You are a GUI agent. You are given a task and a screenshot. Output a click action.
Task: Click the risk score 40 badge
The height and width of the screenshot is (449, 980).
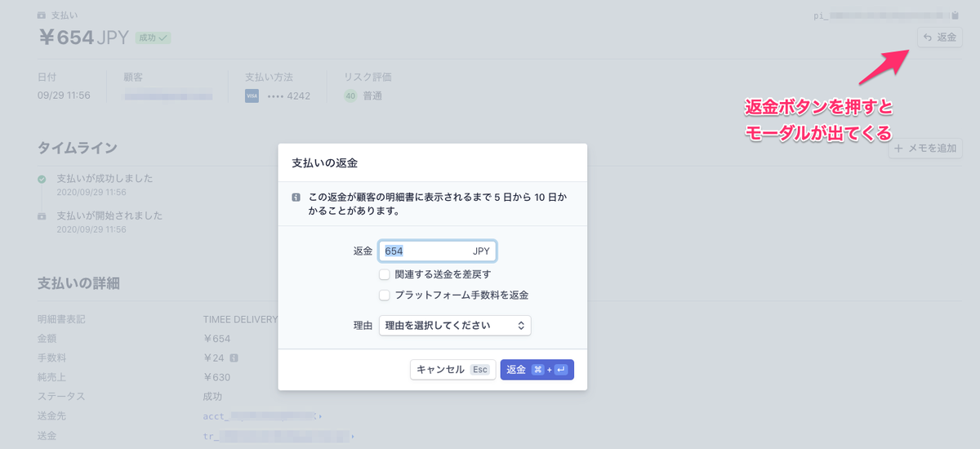(350, 96)
